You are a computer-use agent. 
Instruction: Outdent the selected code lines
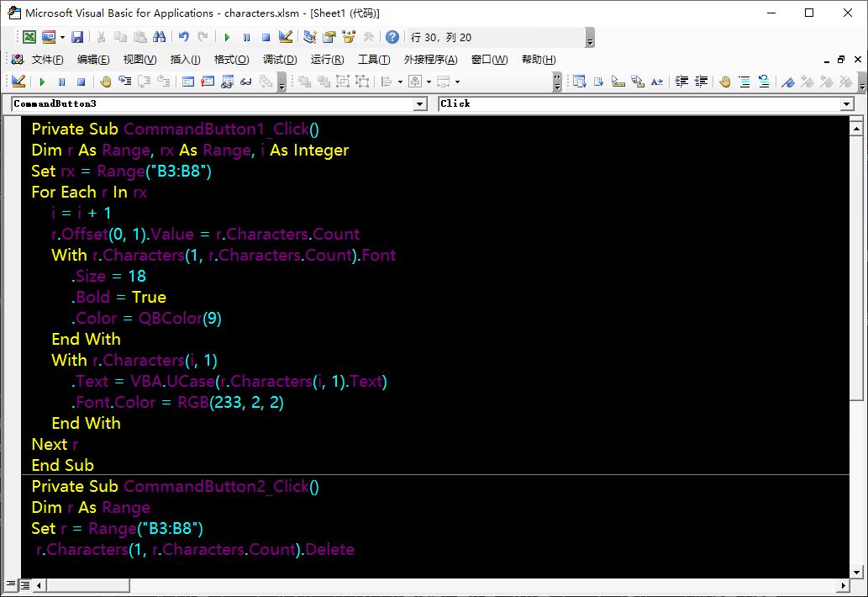click(702, 82)
